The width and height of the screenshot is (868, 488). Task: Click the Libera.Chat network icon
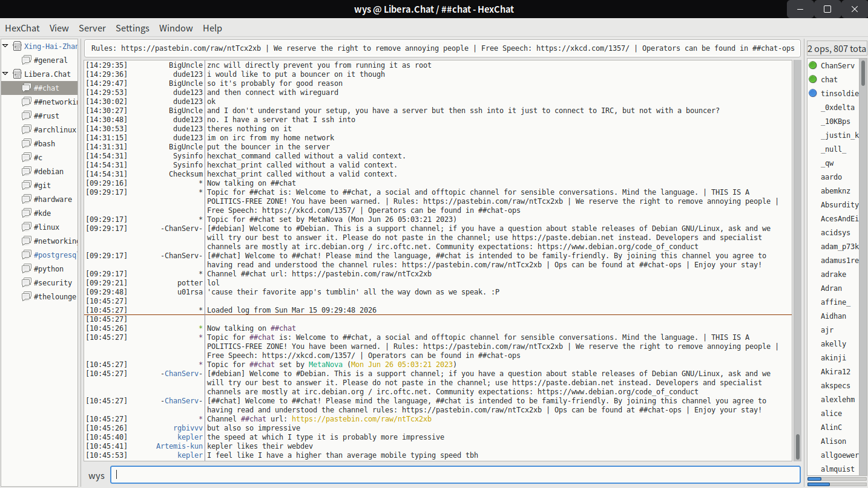click(17, 74)
